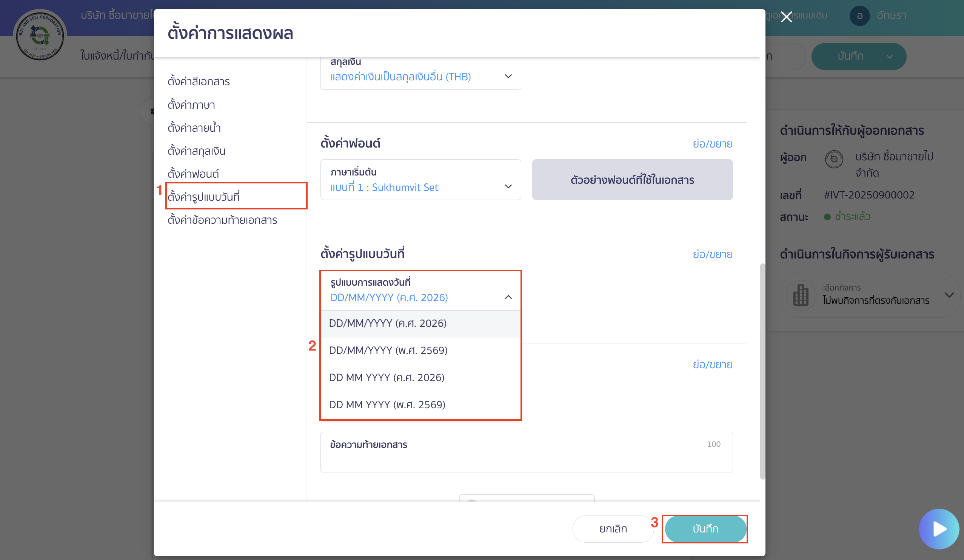This screenshot has height=560, width=964.
Task: Go to ตั้งค่ารูปแบบวันที่ in sidebar
Action: 203,197
